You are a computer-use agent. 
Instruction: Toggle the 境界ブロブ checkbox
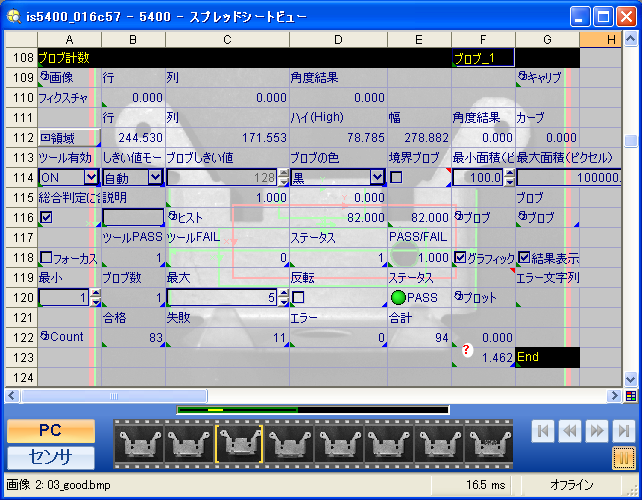[x=396, y=177]
